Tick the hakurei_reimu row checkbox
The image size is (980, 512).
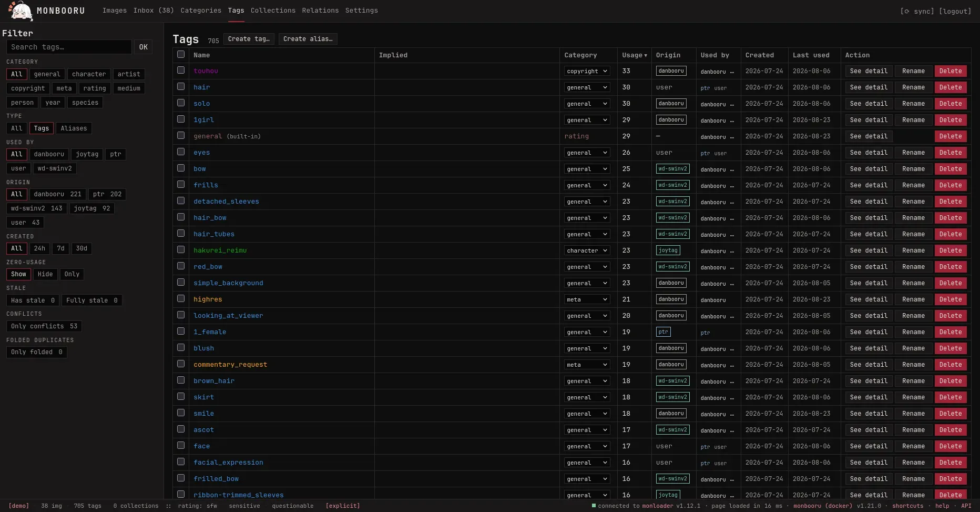point(181,249)
